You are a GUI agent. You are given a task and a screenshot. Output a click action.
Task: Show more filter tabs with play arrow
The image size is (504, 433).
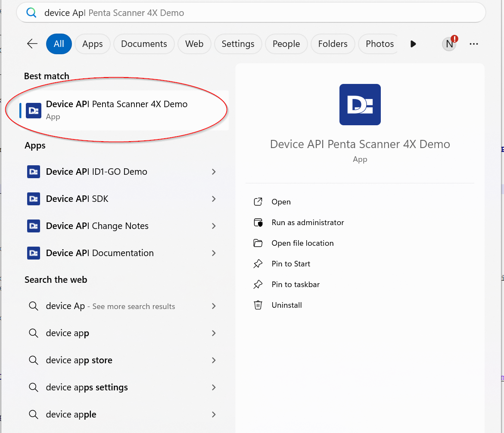413,44
